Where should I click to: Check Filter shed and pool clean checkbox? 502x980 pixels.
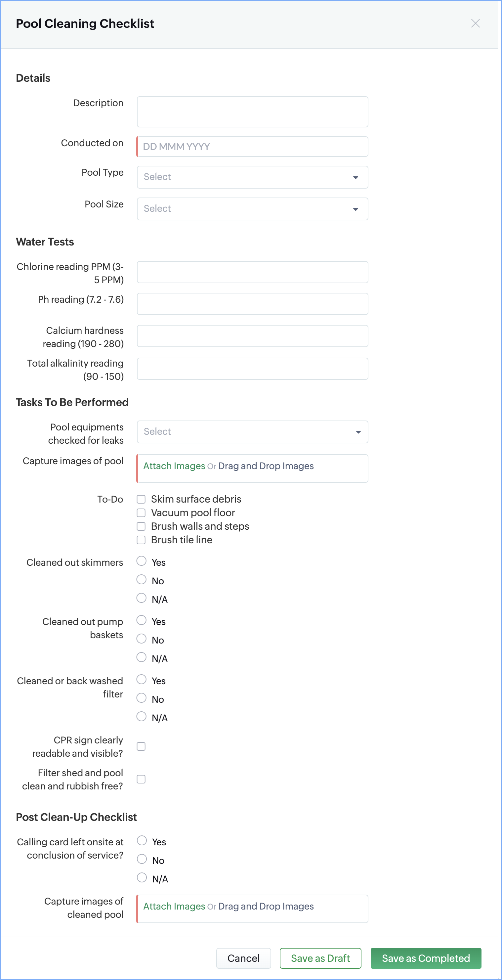pyautogui.click(x=141, y=779)
